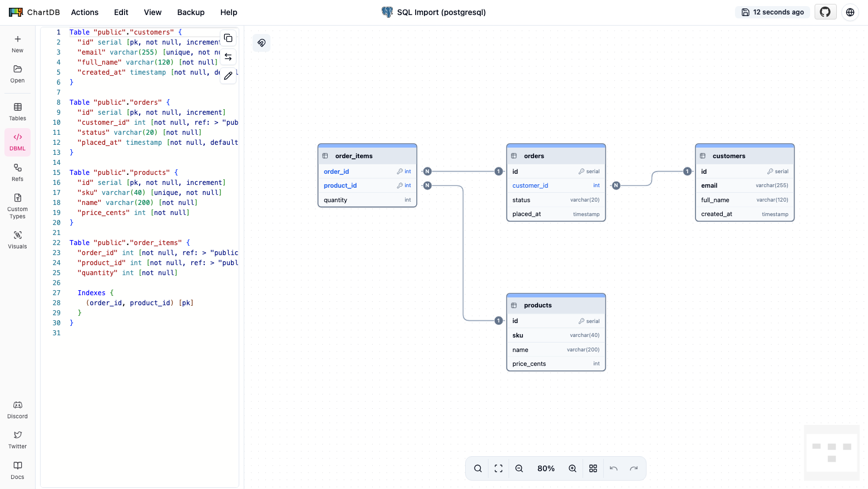Switch to the Tables sidebar panel
This screenshot has height=489, width=868.
pyautogui.click(x=17, y=111)
